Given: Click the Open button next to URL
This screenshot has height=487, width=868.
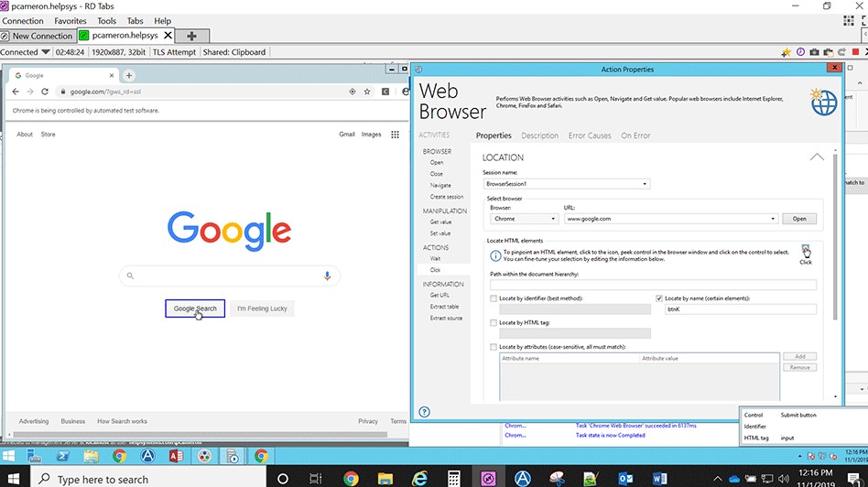Looking at the screenshot, I should [799, 219].
